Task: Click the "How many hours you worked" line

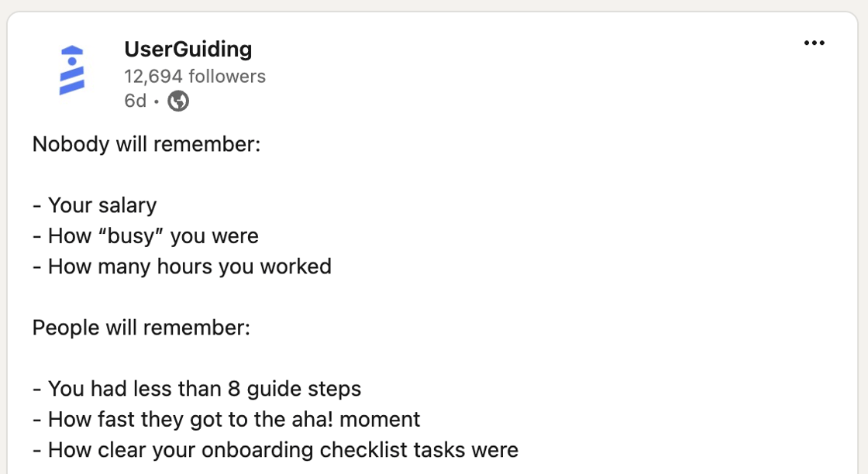Action: pyautogui.click(x=189, y=266)
